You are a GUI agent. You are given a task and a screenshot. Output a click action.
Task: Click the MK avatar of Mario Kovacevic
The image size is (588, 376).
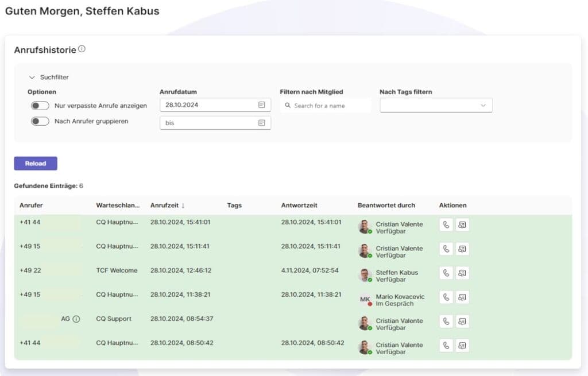coord(365,300)
